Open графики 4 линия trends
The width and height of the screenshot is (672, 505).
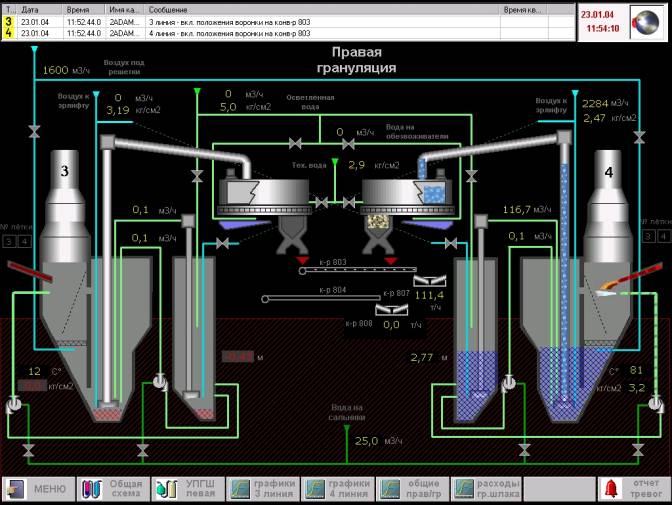click(337, 489)
